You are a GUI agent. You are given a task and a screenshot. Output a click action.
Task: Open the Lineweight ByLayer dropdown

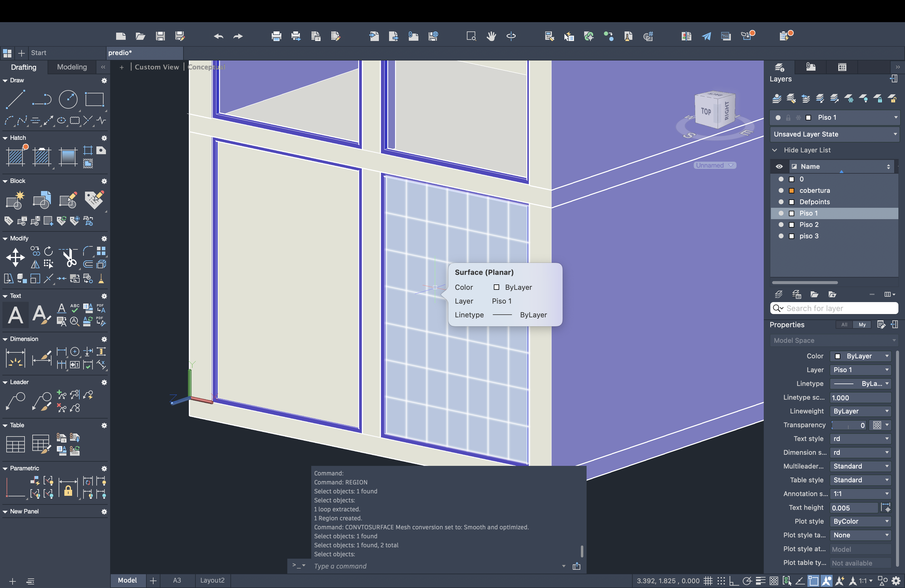(860, 411)
